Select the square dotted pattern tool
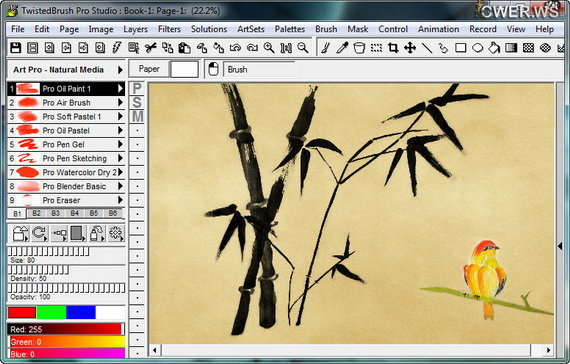Screen dimensions: 570x364 point(528,48)
